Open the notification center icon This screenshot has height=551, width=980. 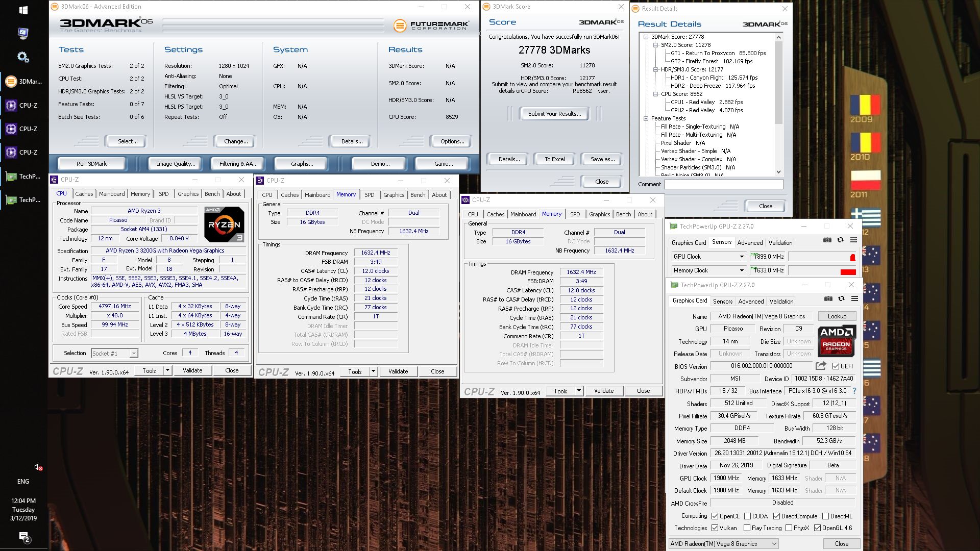click(x=24, y=537)
